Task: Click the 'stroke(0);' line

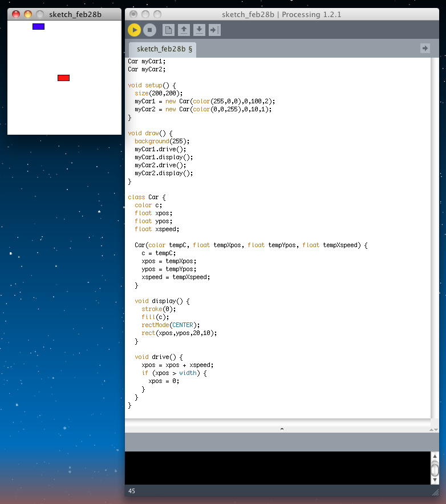Action: pos(159,309)
